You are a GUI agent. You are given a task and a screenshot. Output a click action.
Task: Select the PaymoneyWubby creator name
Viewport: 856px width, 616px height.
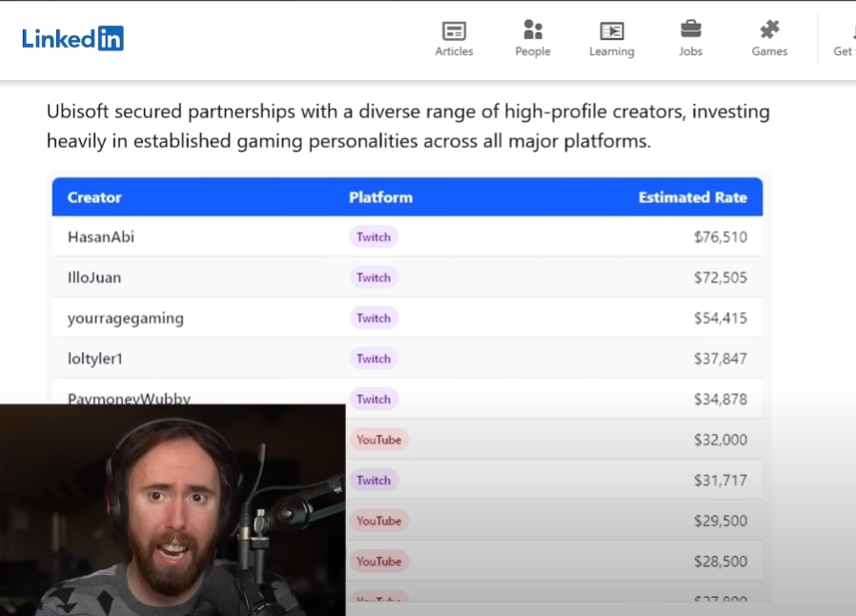pos(129,399)
